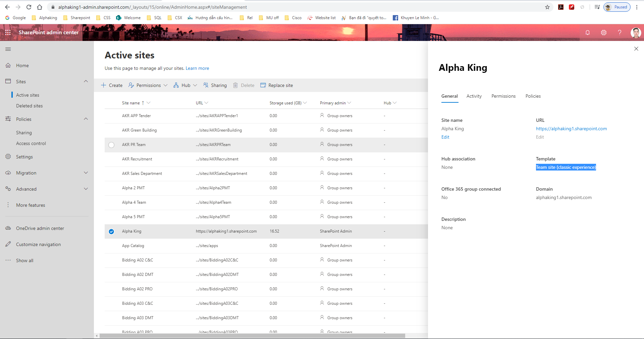Reload the browser page
This screenshot has height=339, width=644.
click(x=29, y=7)
